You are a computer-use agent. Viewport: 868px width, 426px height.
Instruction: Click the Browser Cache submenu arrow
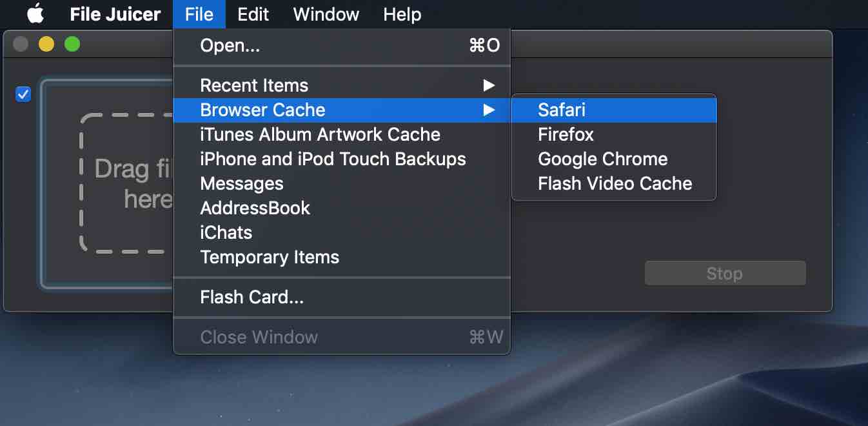(x=489, y=110)
